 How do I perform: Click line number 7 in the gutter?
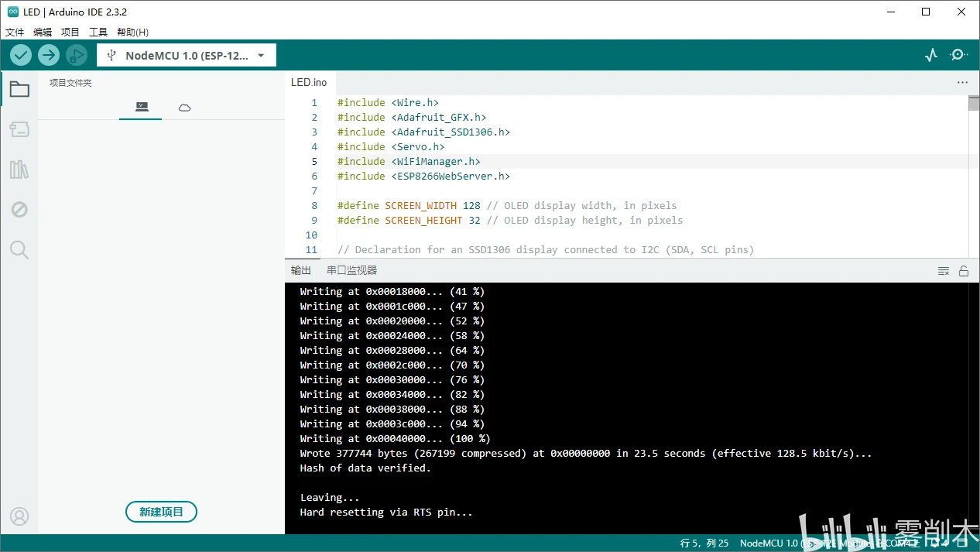coord(314,190)
